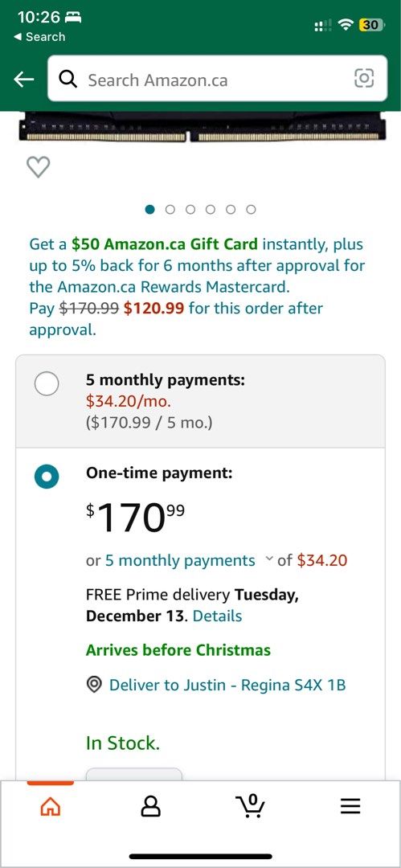This screenshot has width=401, height=868.
Task: Go to Home tab icon
Action: pos(51,806)
